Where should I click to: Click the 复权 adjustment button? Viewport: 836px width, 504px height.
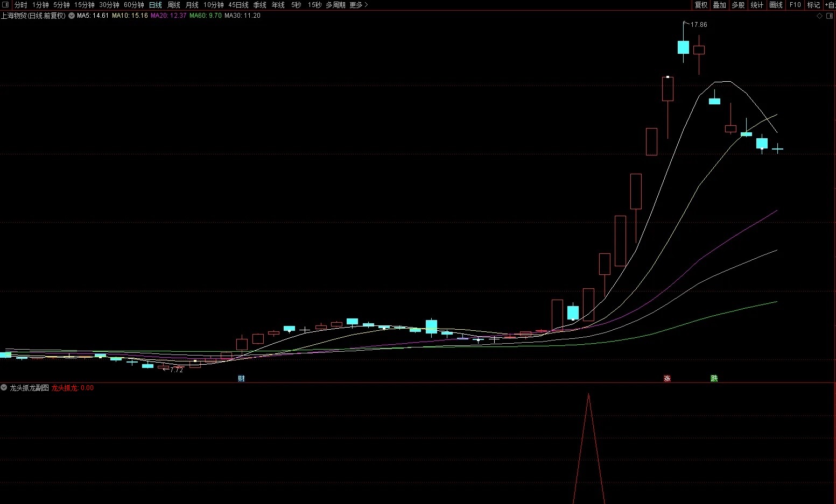(x=701, y=5)
